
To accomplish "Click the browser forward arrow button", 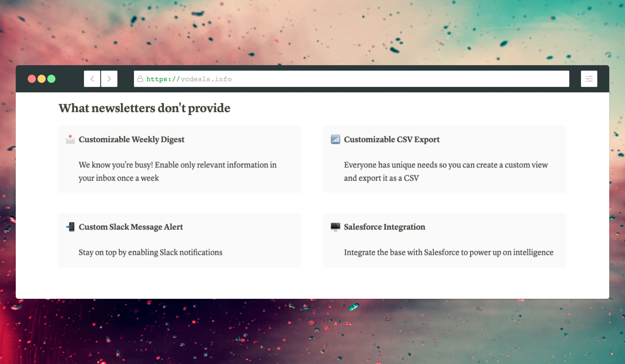I will pyautogui.click(x=109, y=79).
